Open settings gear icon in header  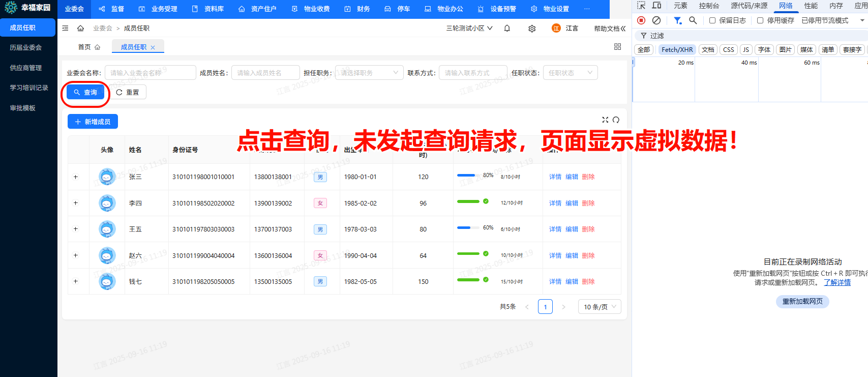532,28
